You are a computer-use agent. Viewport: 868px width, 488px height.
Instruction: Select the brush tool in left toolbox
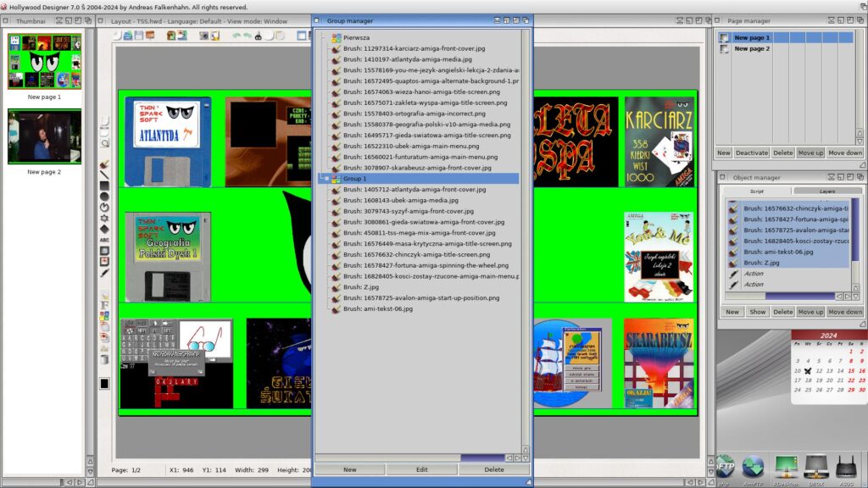[x=104, y=164]
